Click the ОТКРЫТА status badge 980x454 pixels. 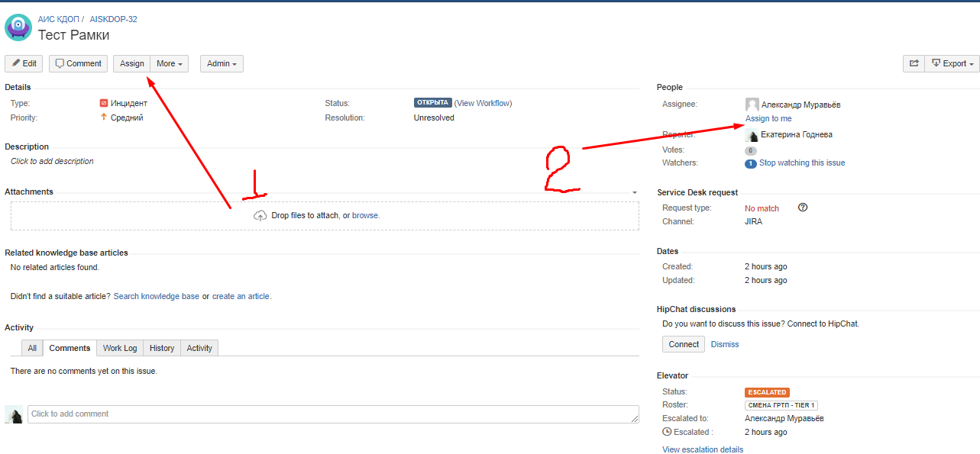[x=433, y=103]
